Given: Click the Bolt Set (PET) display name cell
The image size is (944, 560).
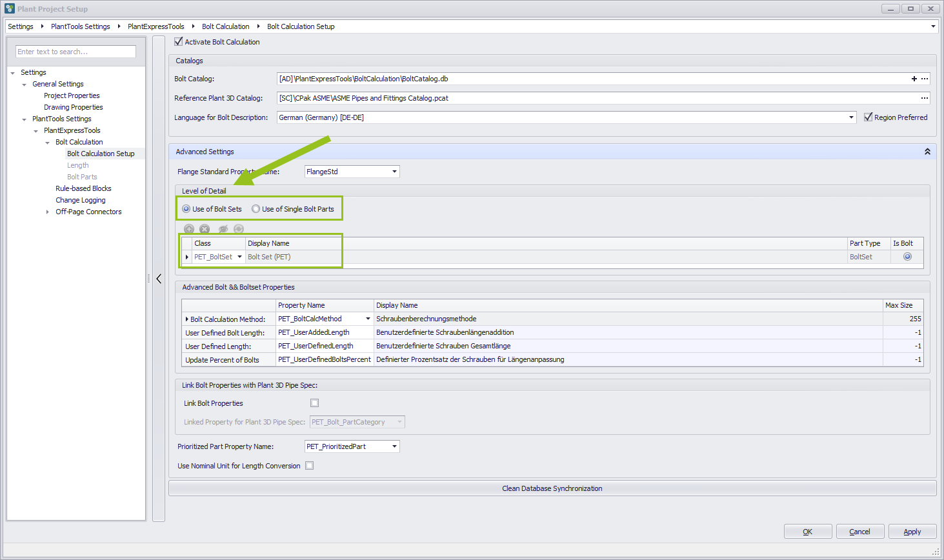Looking at the screenshot, I should [546, 257].
